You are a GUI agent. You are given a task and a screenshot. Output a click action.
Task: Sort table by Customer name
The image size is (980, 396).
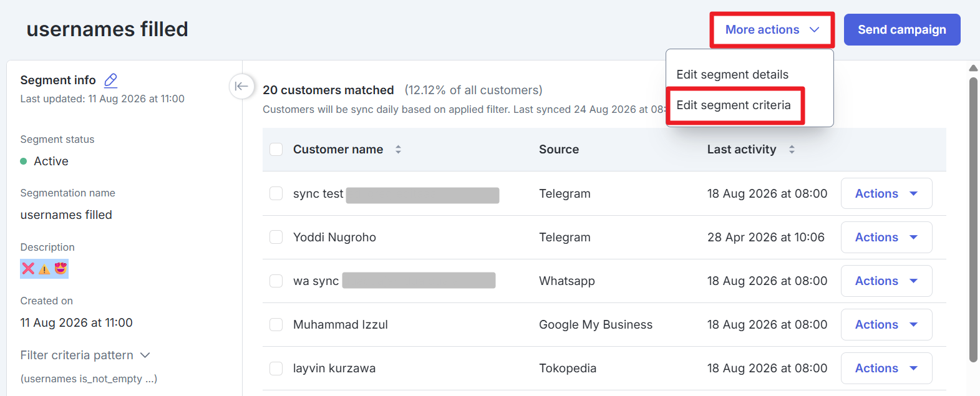398,150
